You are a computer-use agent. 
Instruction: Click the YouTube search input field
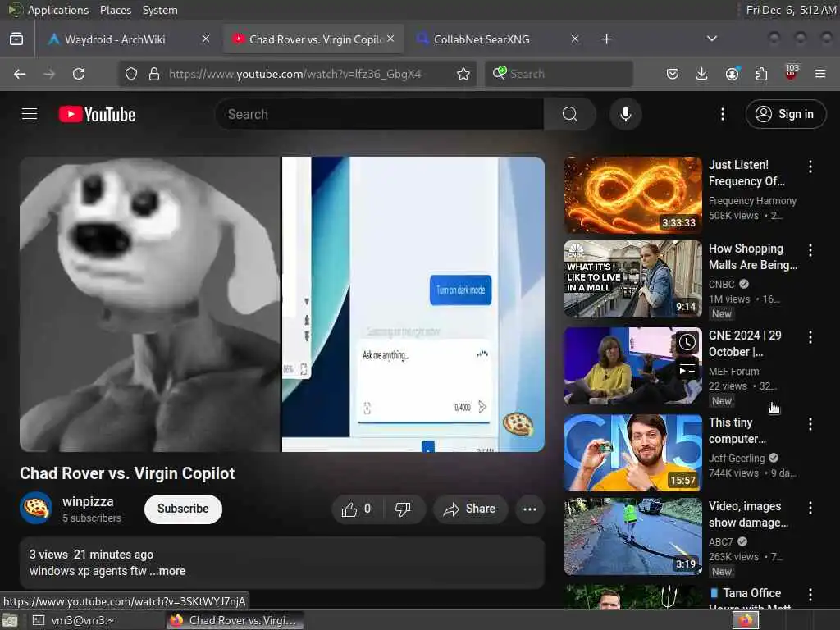tap(380, 114)
